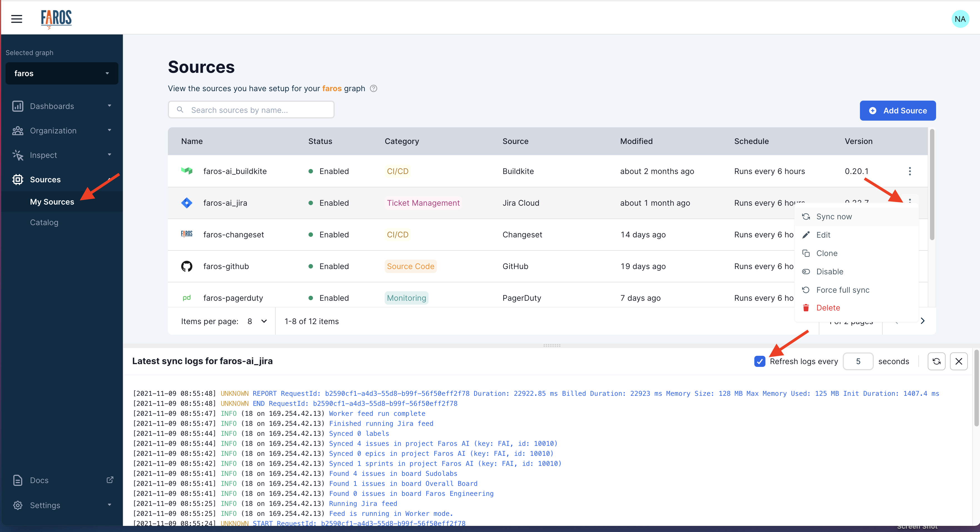Click the help icon beside graph description
The height and width of the screenshot is (532, 980).
coord(374,89)
